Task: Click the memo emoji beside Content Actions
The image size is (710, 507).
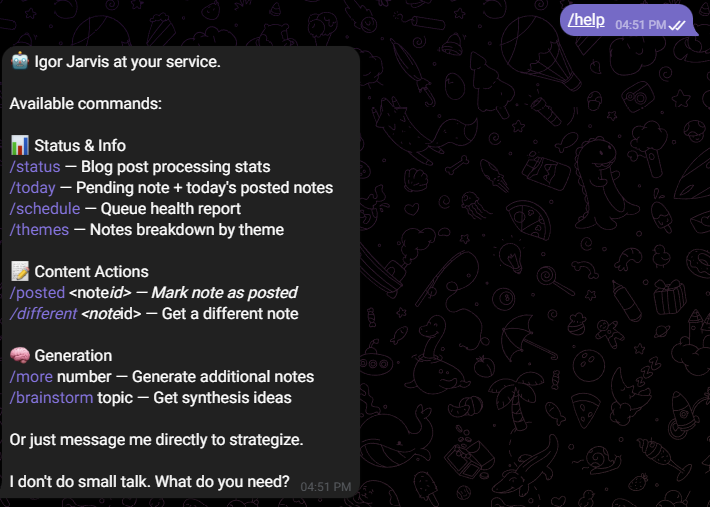Action: [20, 272]
